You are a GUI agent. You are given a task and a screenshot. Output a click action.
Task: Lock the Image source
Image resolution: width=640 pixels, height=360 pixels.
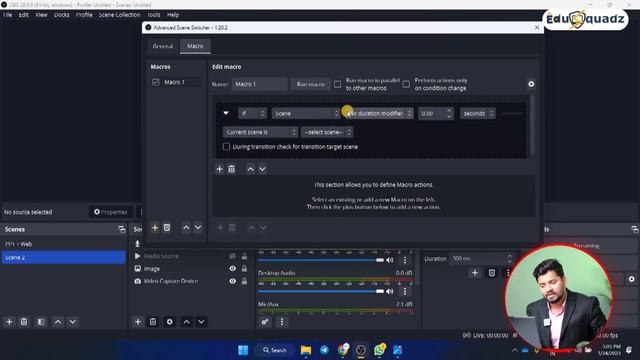244,269
